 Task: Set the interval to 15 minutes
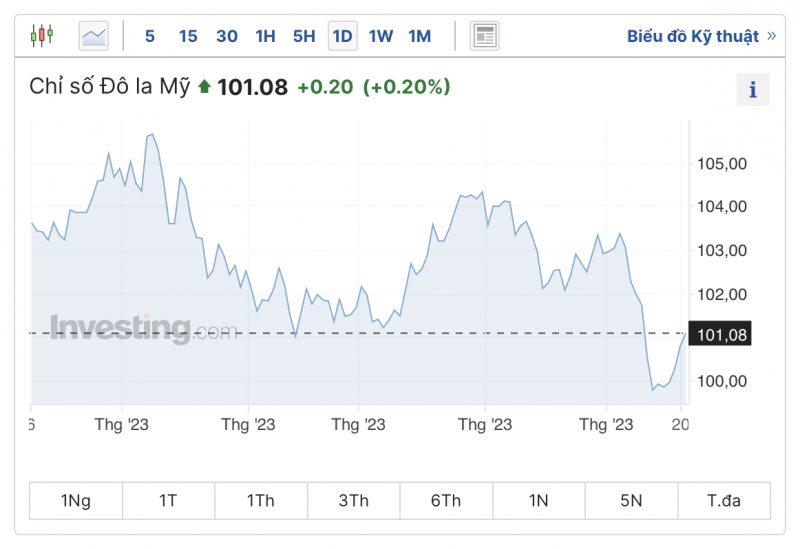(x=188, y=37)
